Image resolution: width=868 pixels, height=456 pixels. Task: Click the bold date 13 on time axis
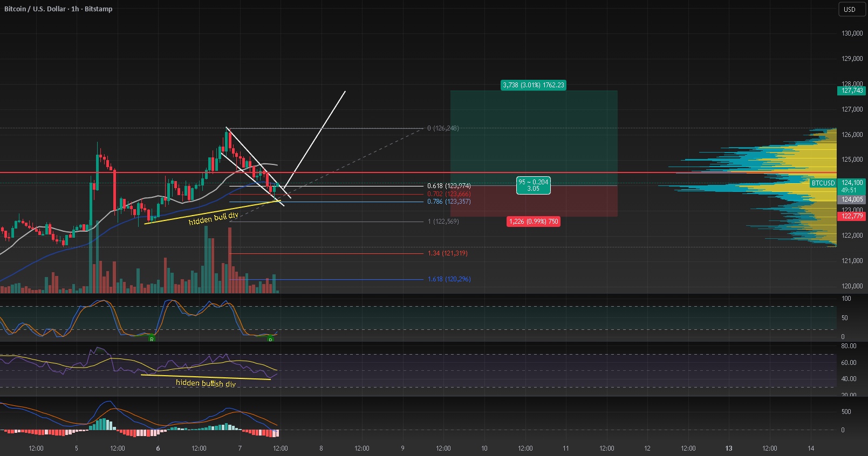[729, 448]
